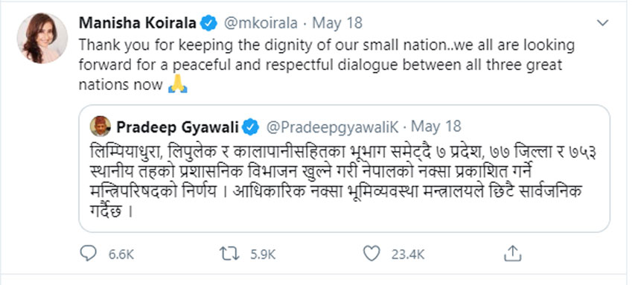Image resolution: width=644 pixels, height=285 pixels.
Task: Click the 6.6K replies count
Action: click(x=121, y=254)
